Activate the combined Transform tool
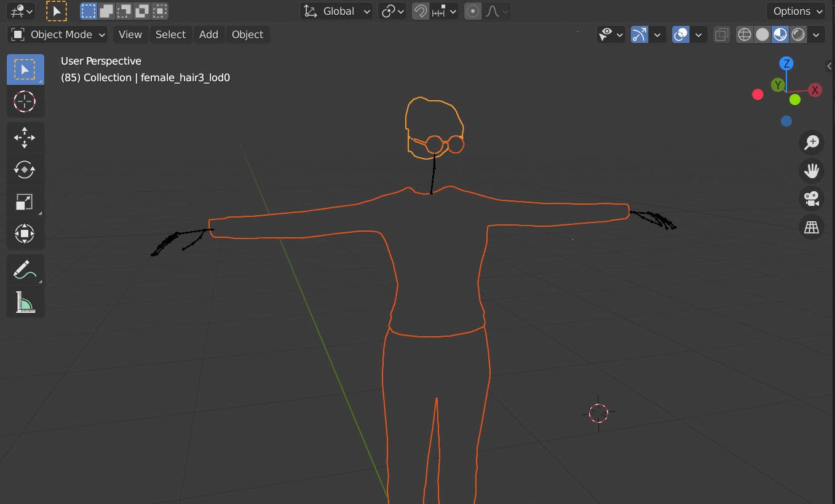Image resolution: width=835 pixels, height=504 pixels. (25, 234)
